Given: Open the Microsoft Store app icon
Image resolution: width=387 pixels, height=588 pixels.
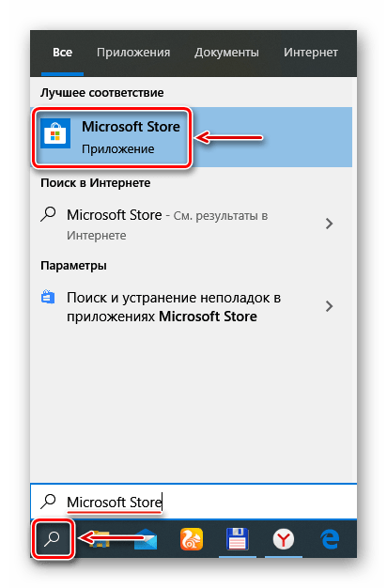Looking at the screenshot, I should tap(55, 133).
